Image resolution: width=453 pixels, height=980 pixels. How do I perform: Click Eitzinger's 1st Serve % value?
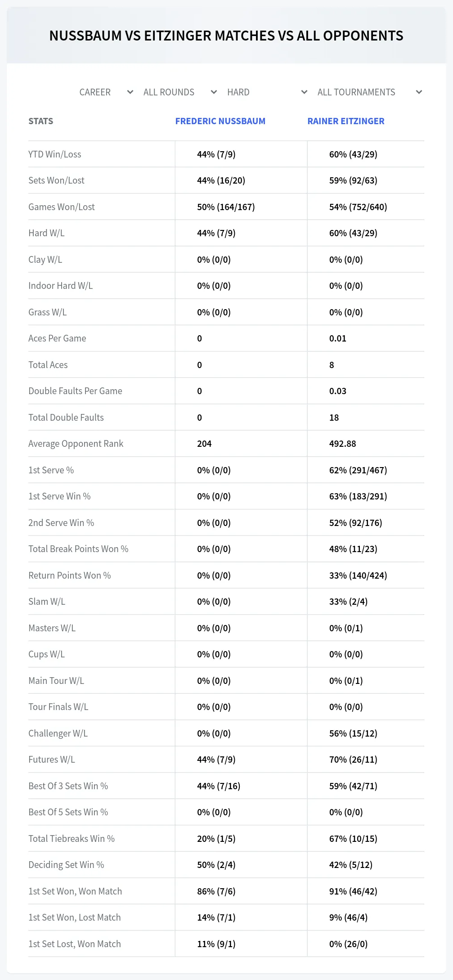(x=358, y=470)
